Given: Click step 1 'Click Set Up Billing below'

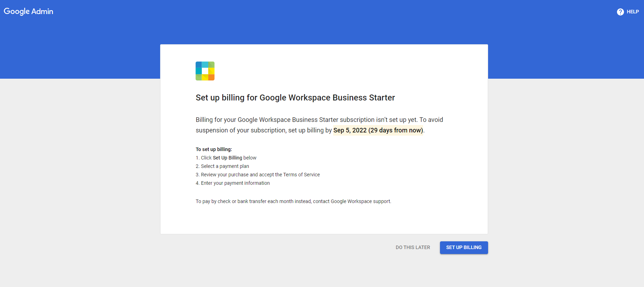Looking at the screenshot, I should click(x=226, y=158).
